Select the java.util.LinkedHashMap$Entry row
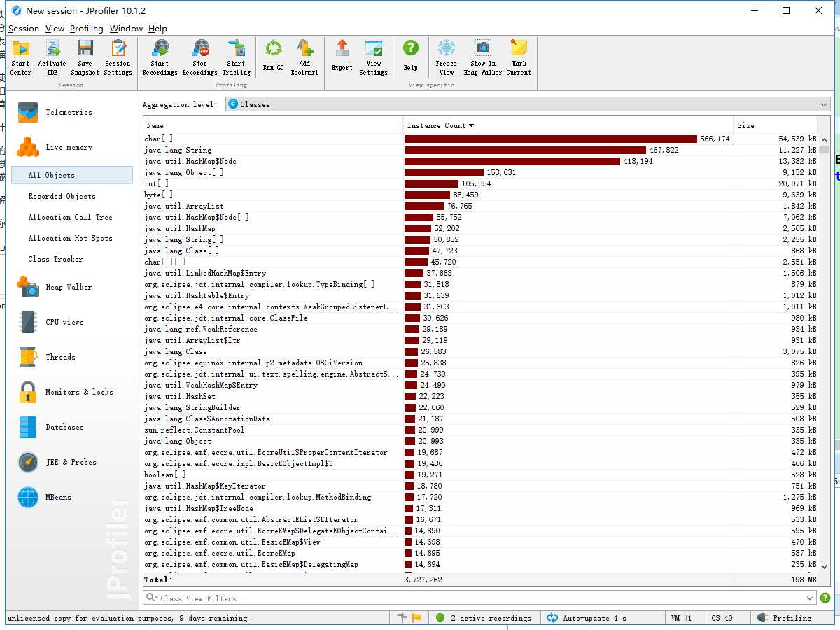840x630 pixels. pyautogui.click(x=481, y=273)
